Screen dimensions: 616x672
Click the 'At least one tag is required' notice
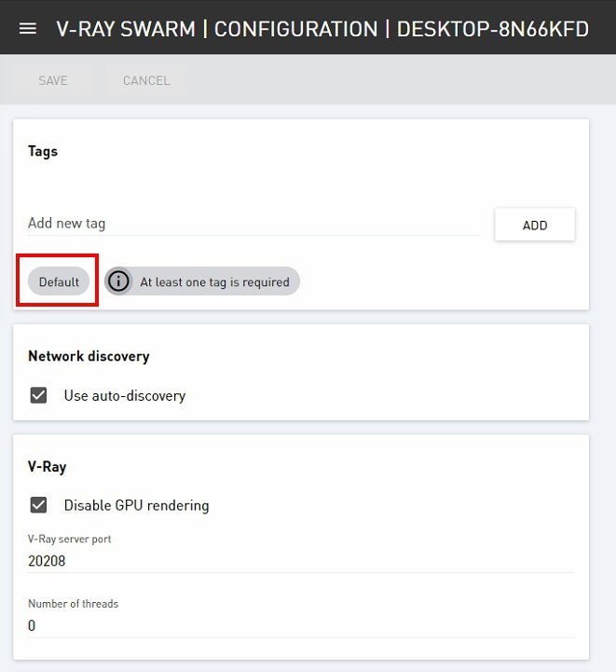tap(202, 281)
